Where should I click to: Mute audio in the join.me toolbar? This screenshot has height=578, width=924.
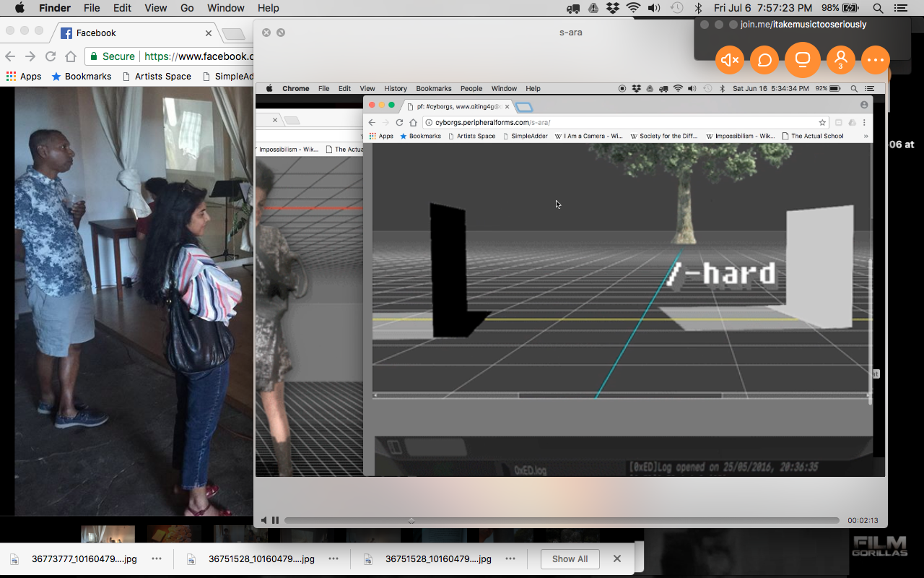tap(730, 60)
